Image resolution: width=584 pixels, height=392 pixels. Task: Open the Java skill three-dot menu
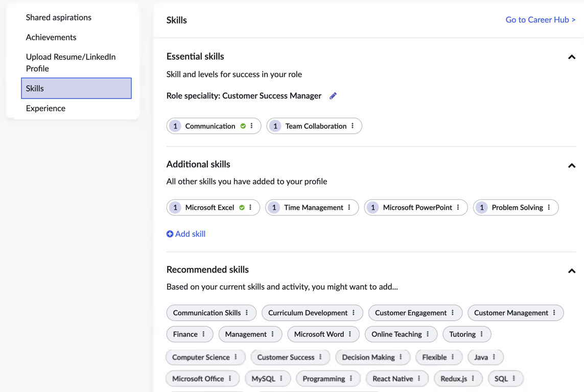[494, 357]
